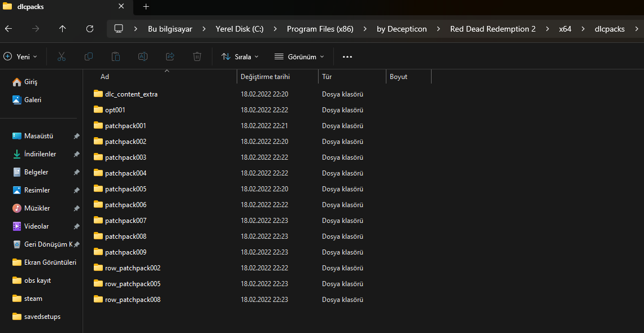Click the Cut scissors icon in toolbar
The image size is (644, 333).
[x=62, y=56]
